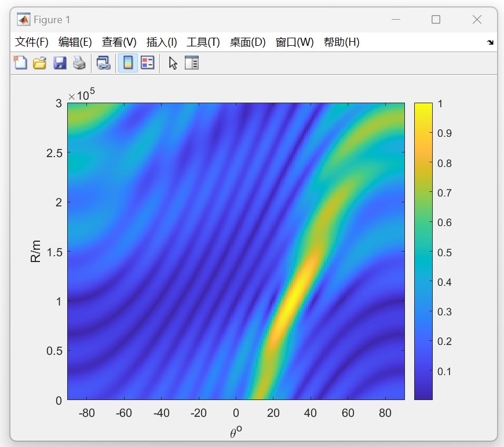Minimize the Figure 1 window

pyautogui.click(x=396, y=20)
